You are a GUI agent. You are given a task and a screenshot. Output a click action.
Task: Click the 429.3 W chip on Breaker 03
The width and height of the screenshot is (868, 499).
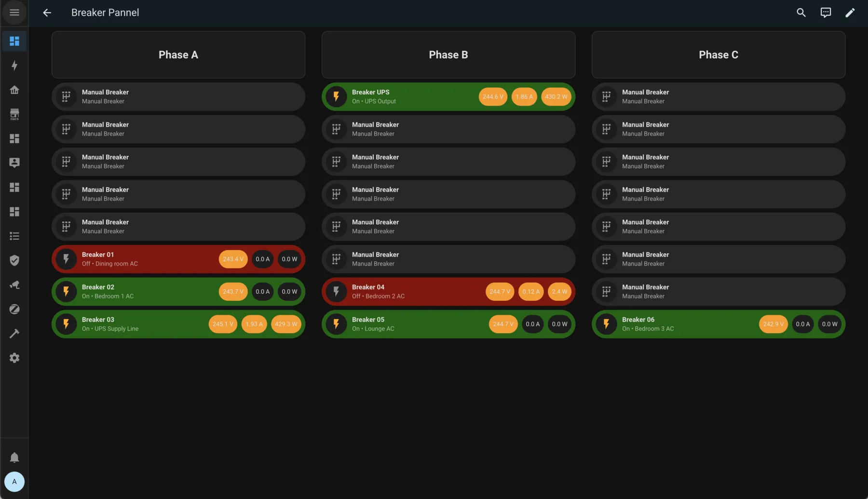pyautogui.click(x=286, y=324)
